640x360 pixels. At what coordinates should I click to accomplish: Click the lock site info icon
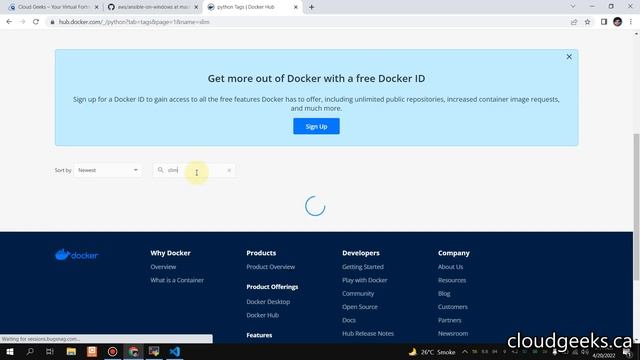pyautogui.click(x=52, y=22)
